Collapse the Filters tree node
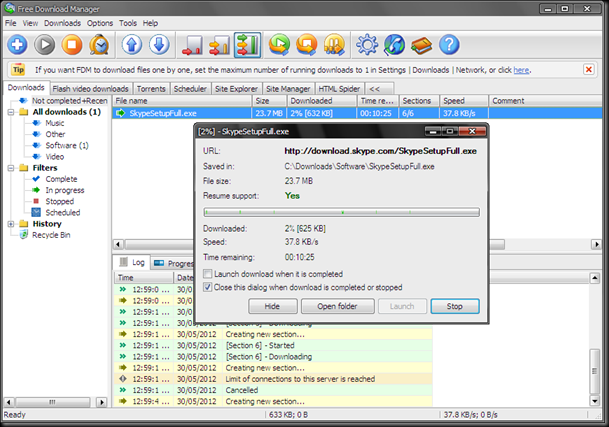This screenshot has height=427, width=609. click(x=11, y=168)
